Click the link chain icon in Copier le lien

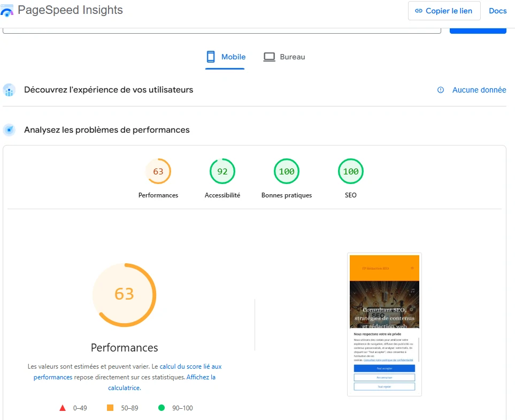pyautogui.click(x=418, y=11)
